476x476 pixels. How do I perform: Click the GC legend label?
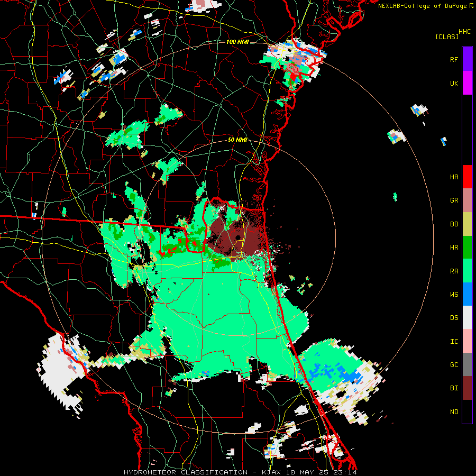click(x=454, y=365)
